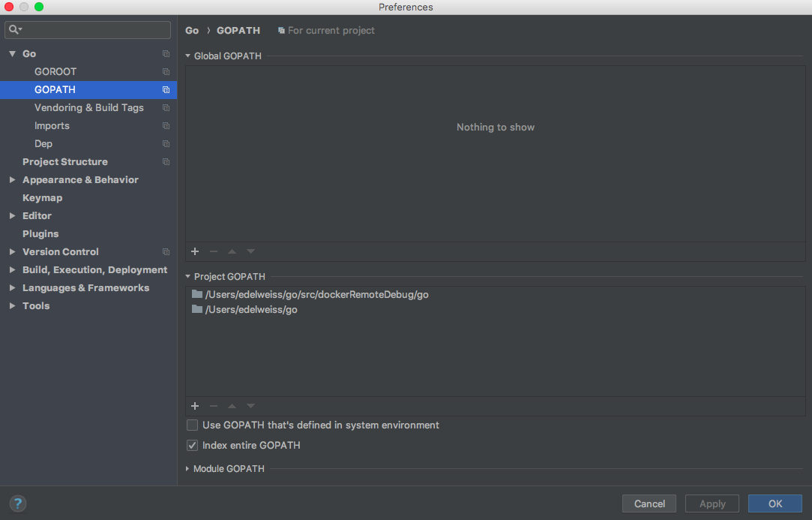The image size is (812, 520).
Task: Uncheck Index entire GOPATH
Action: (x=192, y=446)
